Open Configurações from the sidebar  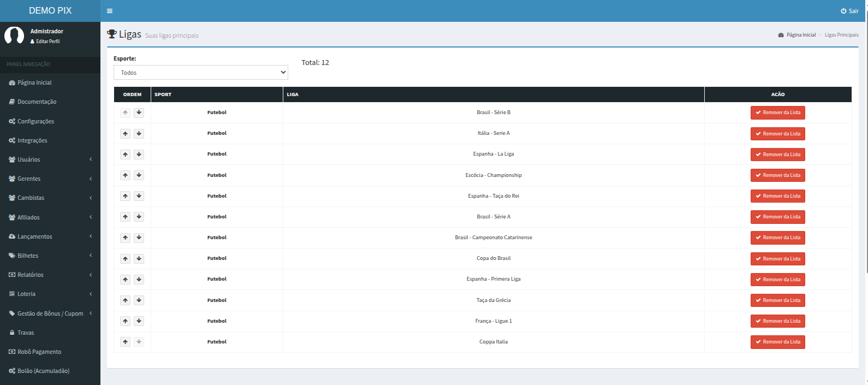click(35, 121)
